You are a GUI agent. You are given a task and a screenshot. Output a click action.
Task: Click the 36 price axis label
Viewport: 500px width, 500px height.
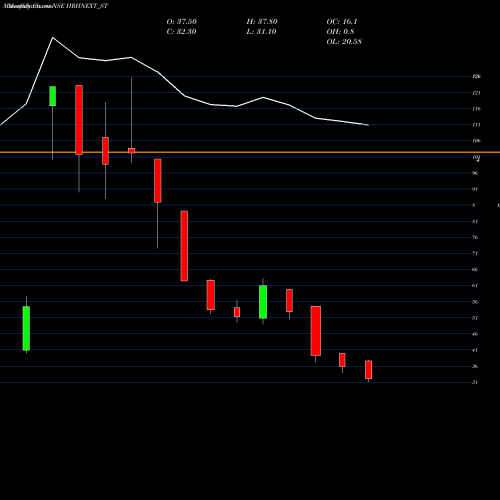(475, 366)
